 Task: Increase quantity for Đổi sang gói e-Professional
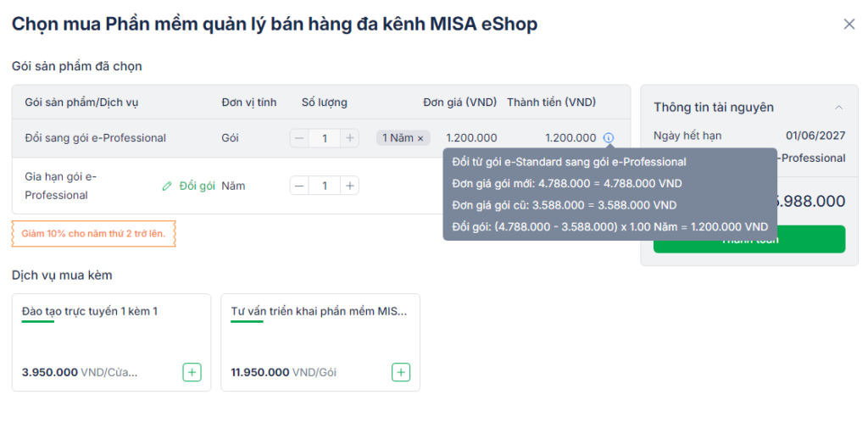[349, 138]
